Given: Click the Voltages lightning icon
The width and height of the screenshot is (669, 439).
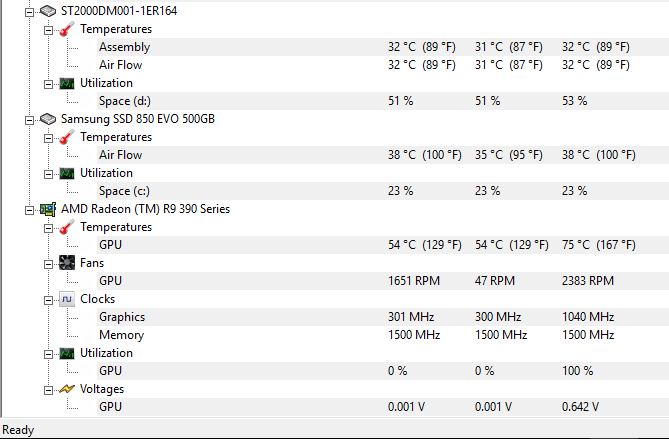Looking at the screenshot, I should click(66, 389).
